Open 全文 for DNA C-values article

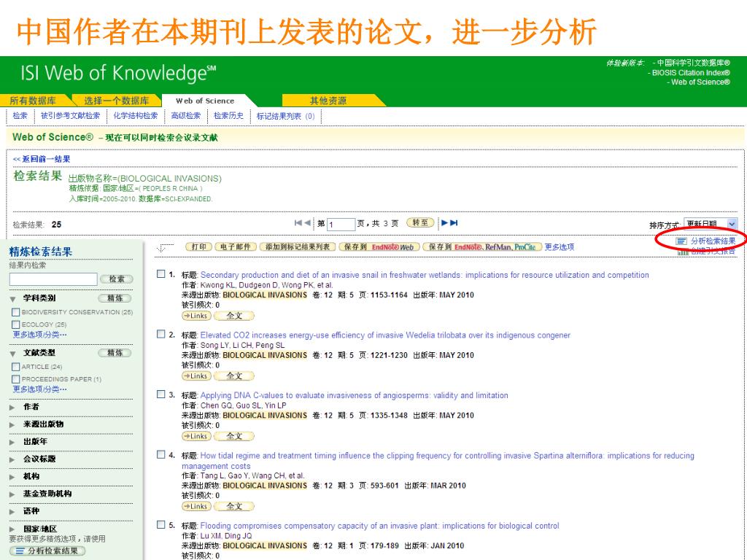pos(234,436)
